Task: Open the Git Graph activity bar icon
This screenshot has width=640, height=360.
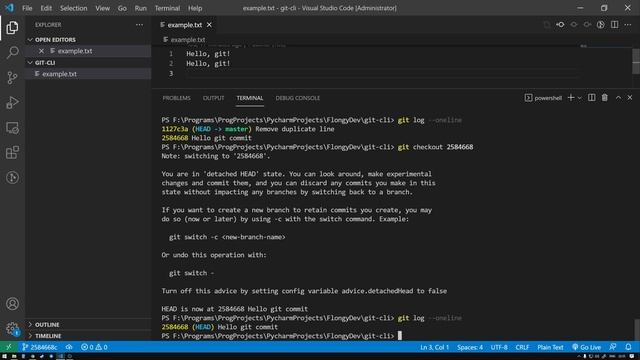Action: pos(12,178)
